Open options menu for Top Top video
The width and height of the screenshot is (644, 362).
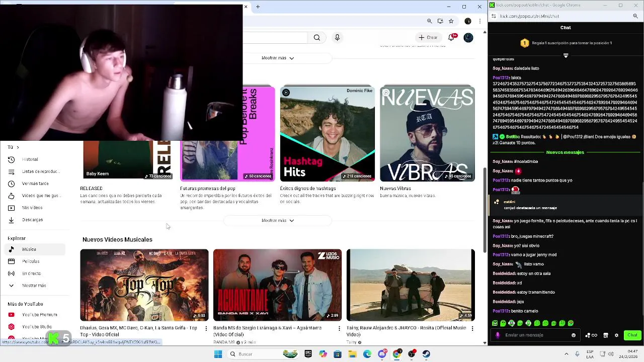[x=206, y=328]
